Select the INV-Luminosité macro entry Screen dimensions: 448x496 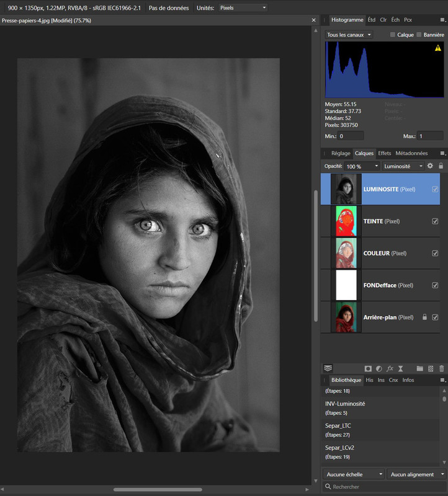(380, 408)
